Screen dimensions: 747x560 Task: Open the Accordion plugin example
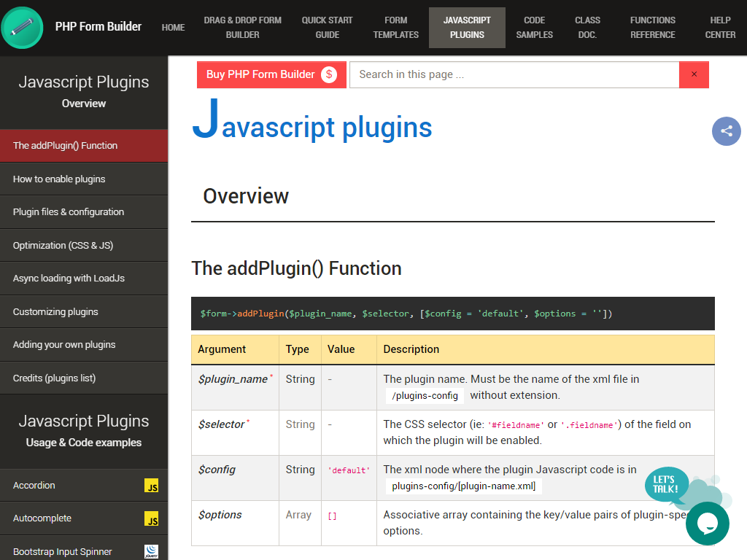84,485
